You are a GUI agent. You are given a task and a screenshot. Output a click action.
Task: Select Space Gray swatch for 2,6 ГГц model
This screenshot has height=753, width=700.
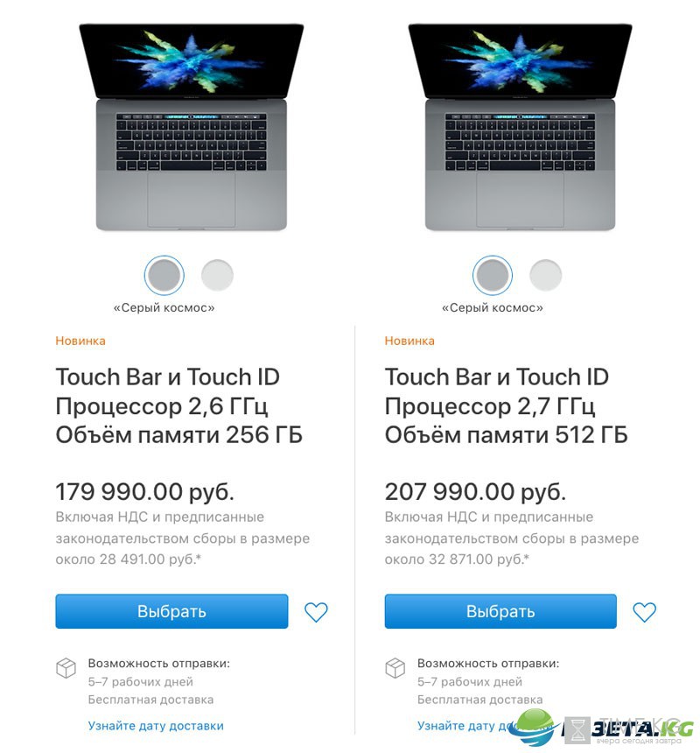[x=164, y=275]
